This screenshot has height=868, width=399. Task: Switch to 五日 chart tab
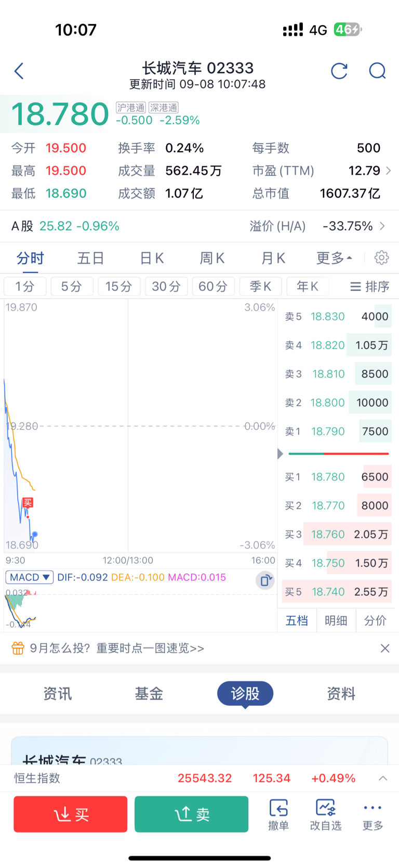point(91,258)
